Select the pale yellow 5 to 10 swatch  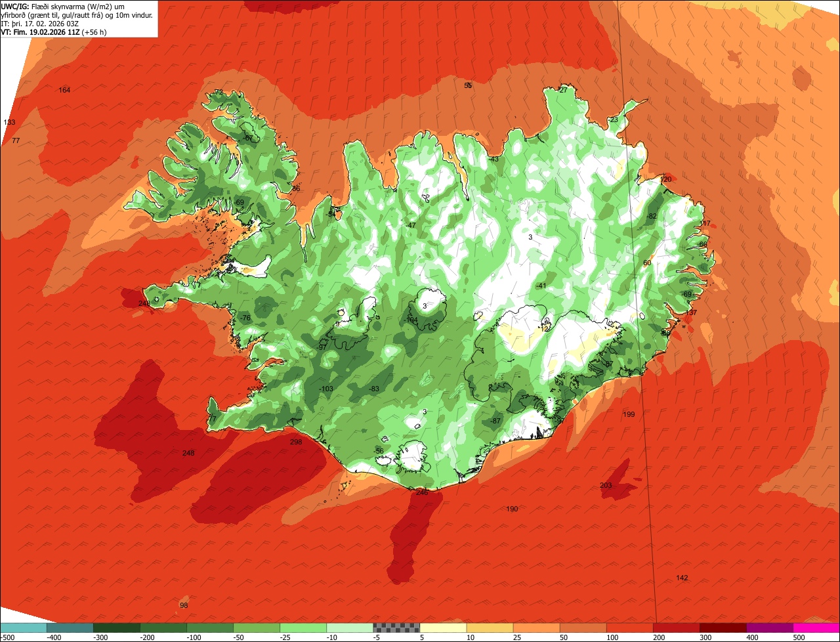(x=443, y=628)
